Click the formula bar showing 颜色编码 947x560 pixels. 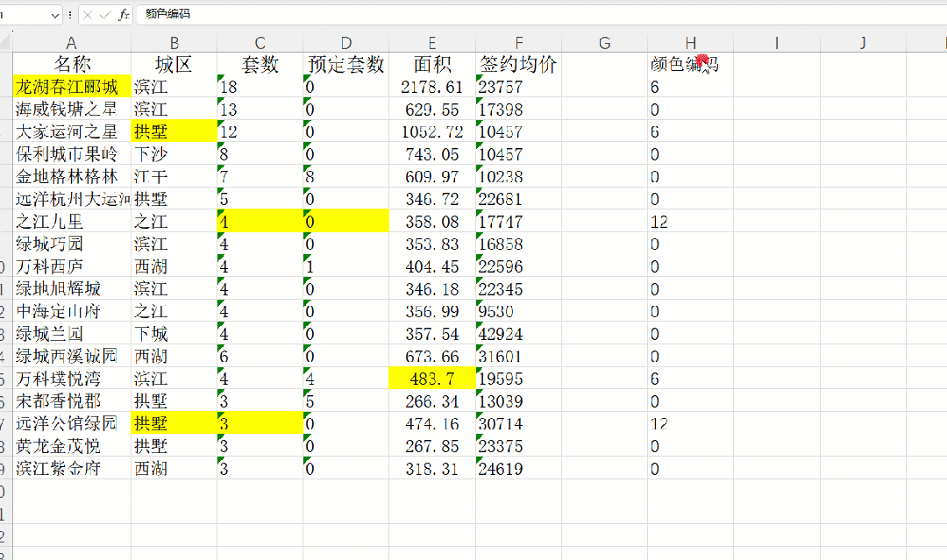[541, 15]
